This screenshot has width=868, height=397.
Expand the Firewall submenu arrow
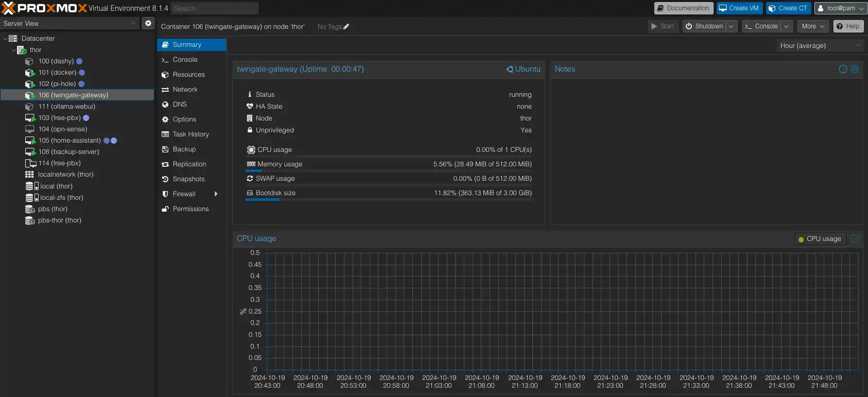click(x=216, y=194)
